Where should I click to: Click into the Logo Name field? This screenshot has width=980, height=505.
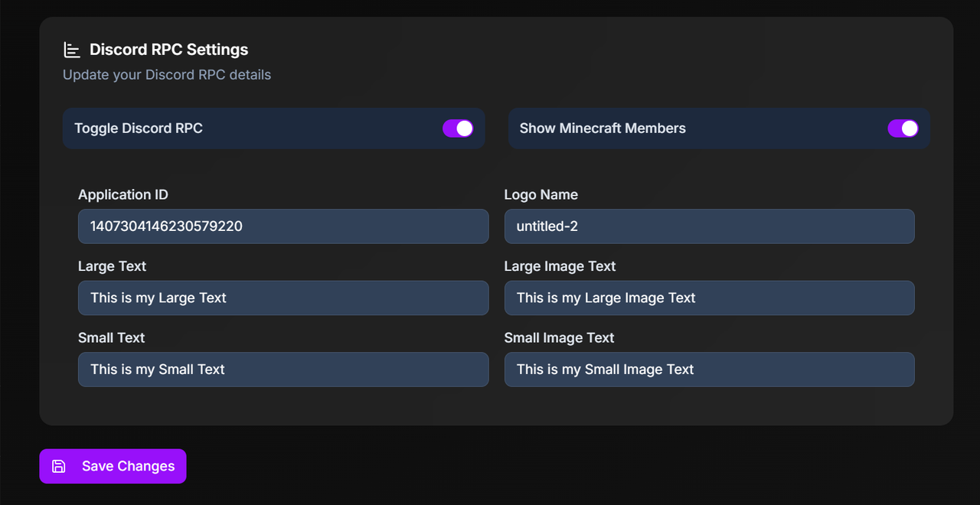point(709,226)
